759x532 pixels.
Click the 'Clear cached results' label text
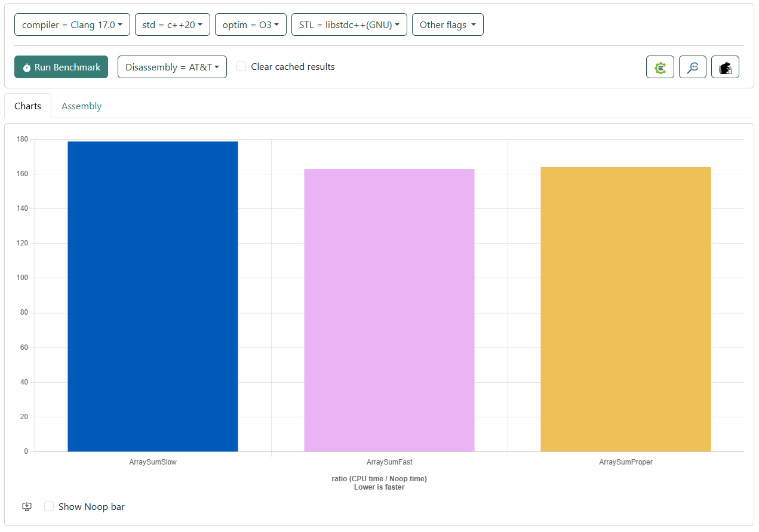(x=293, y=66)
